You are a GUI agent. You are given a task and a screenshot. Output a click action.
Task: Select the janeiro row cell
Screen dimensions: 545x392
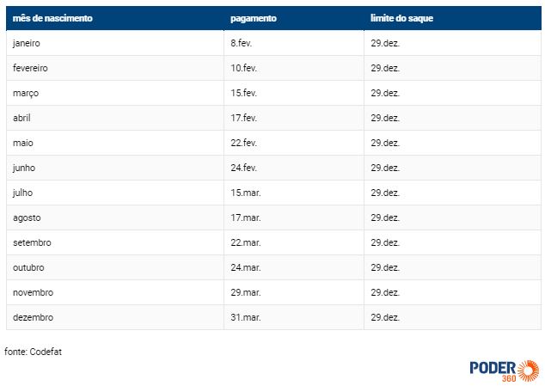115,43
